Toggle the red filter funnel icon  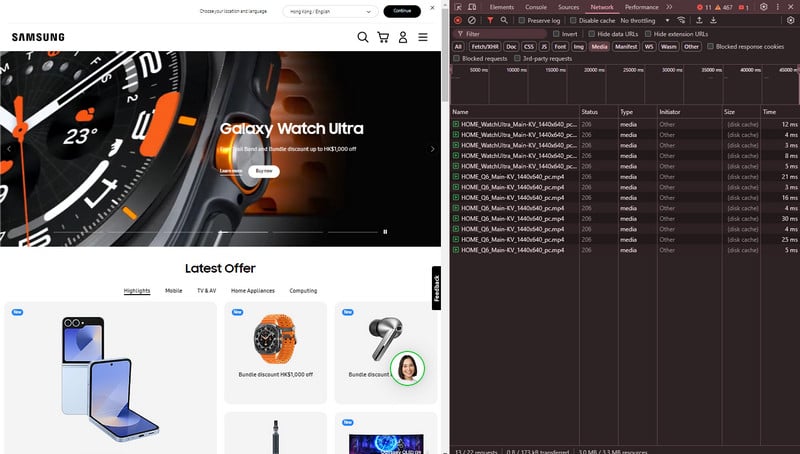pyautogui.click(x=490, y=20)
